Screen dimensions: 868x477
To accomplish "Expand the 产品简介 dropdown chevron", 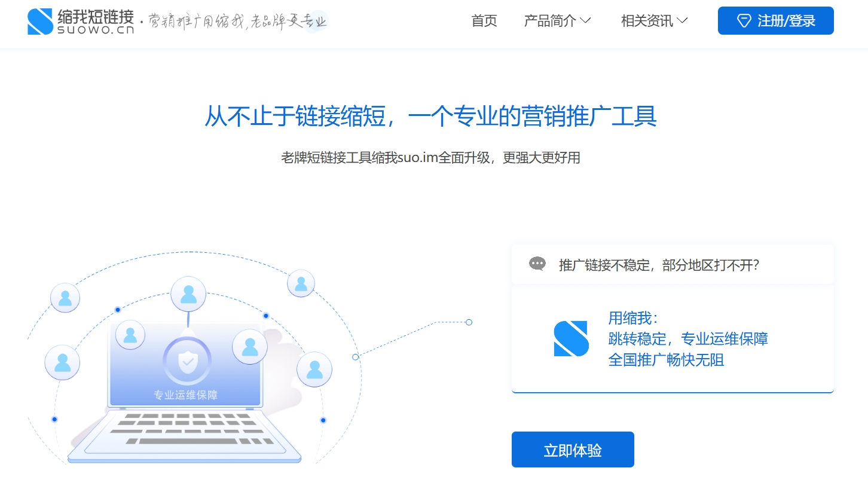I will pos(586,21).
